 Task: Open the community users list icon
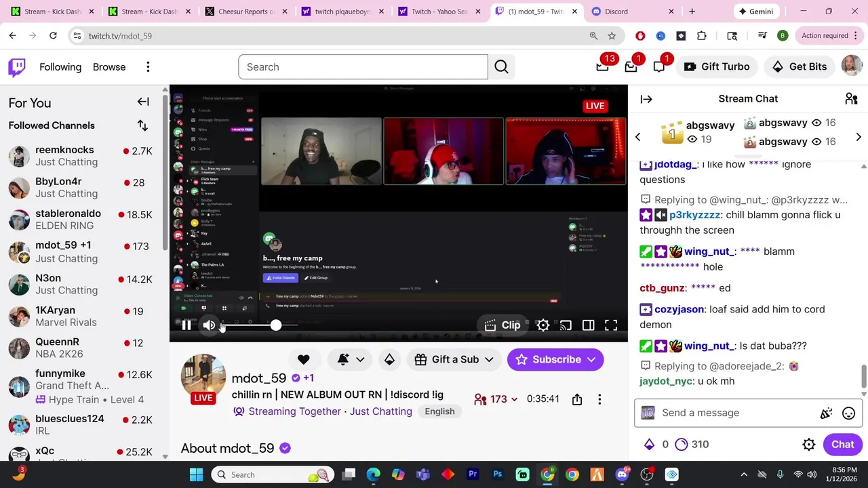click(851, 99)
